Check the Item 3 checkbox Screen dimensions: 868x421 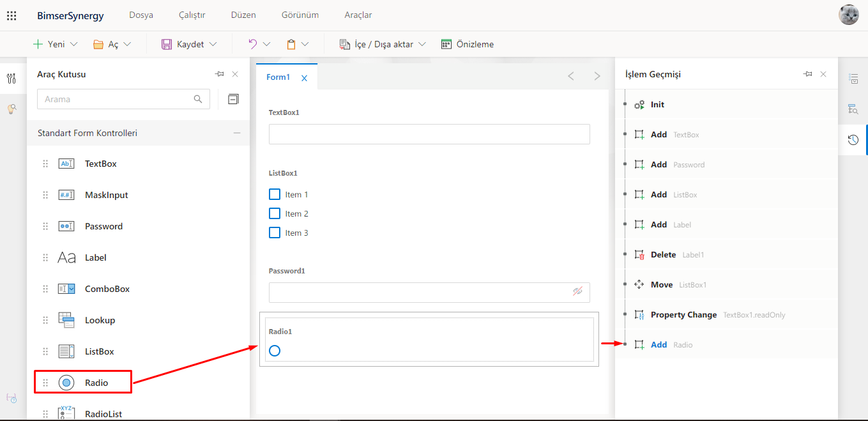coord(275,233)
